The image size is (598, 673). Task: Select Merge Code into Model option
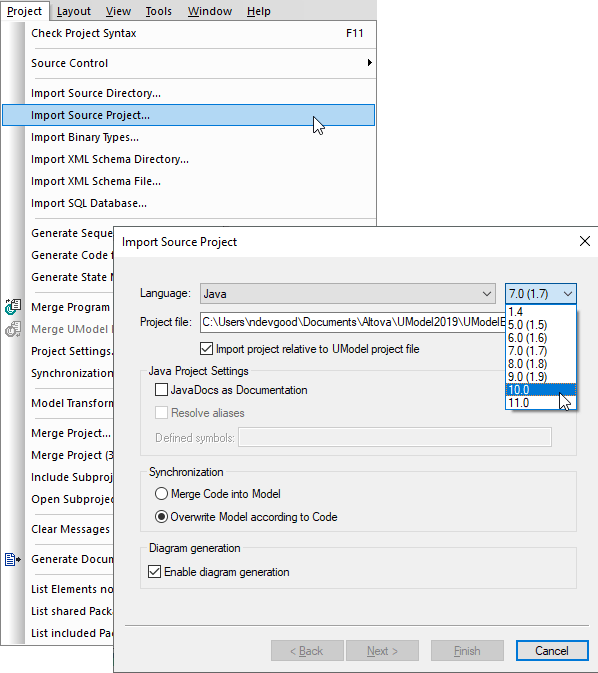(x=161, y=494)
